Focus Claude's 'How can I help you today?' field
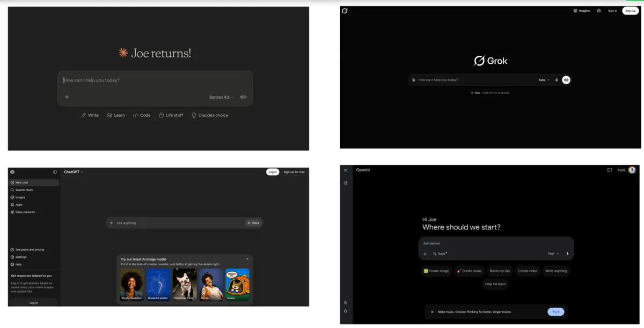This screenshot has height=328, width=644. click(155, 80)
